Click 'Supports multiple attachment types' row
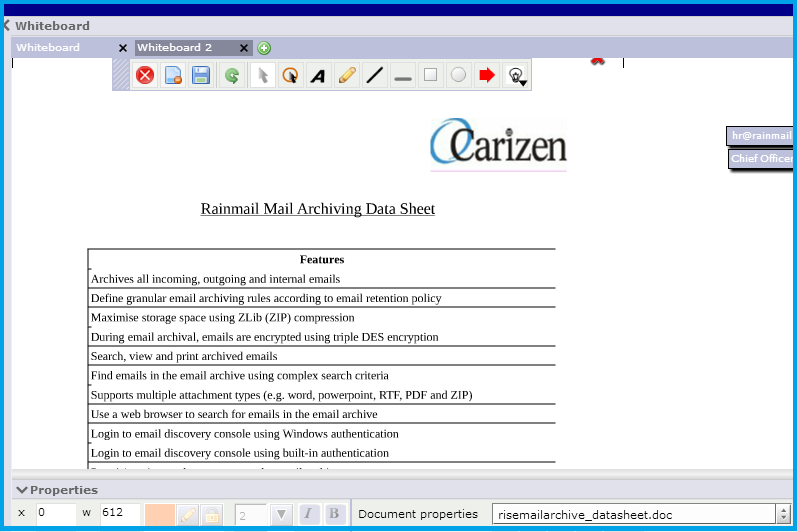 pos(322,395)
